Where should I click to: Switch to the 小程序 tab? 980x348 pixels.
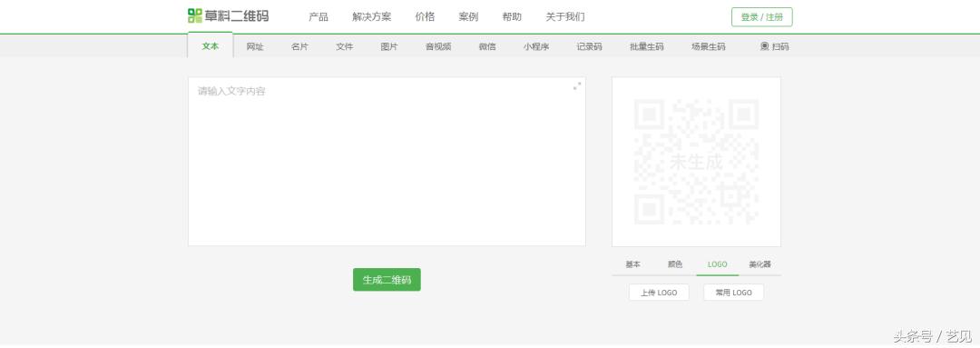coord(536,46)
